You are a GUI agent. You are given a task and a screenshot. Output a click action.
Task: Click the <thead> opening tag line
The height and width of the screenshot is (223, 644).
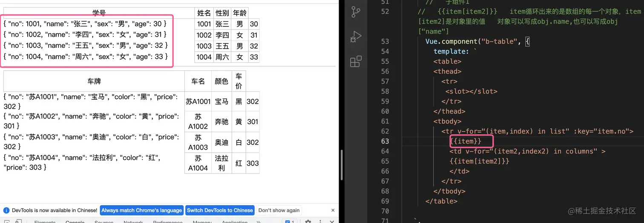pos(447,71)
